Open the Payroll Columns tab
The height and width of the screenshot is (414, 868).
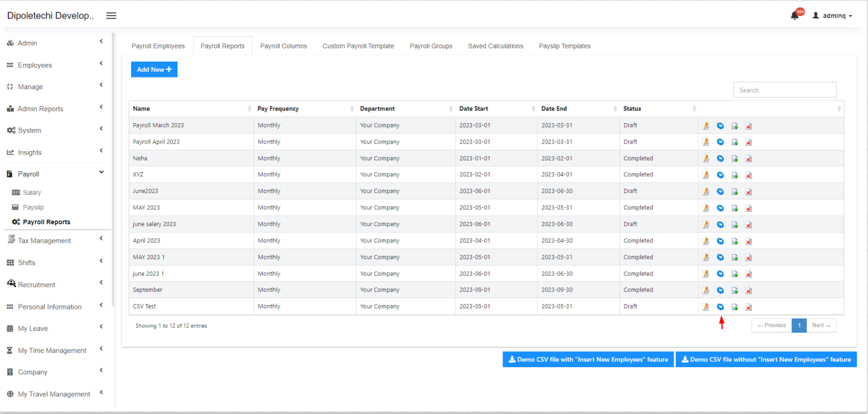pos(283,46)
